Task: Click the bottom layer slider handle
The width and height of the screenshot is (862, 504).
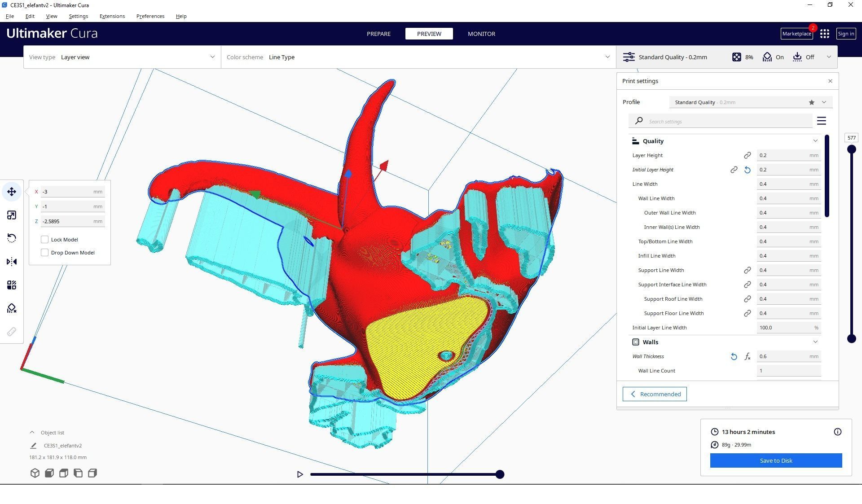Action: coord(851,339)
